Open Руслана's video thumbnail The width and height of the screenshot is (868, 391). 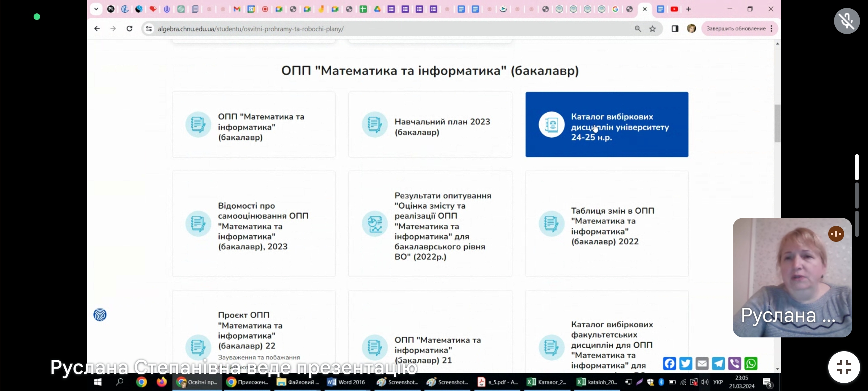[792, 278]
